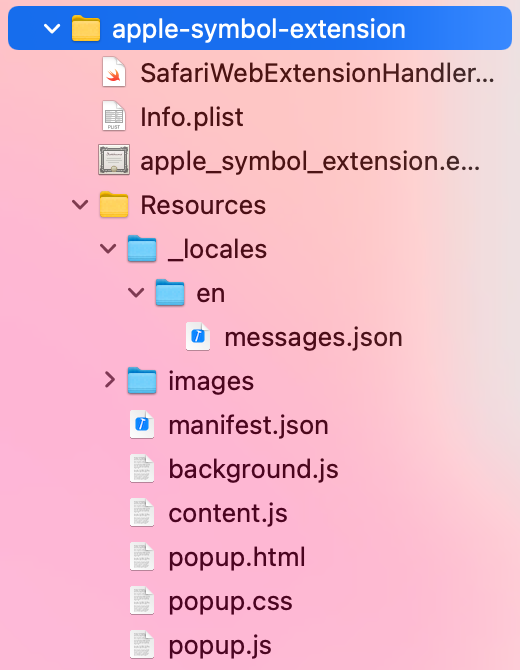Collapse the en folder chevron

136,293
